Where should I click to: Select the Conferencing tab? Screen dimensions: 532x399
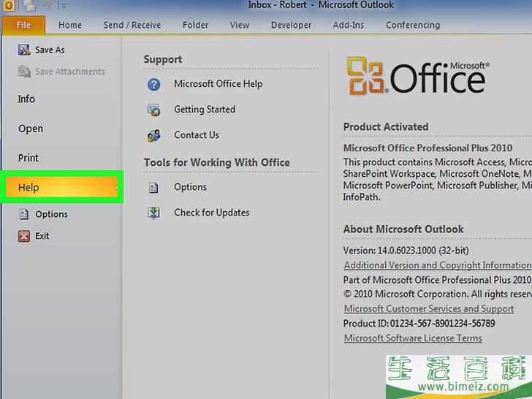(413, 25)
